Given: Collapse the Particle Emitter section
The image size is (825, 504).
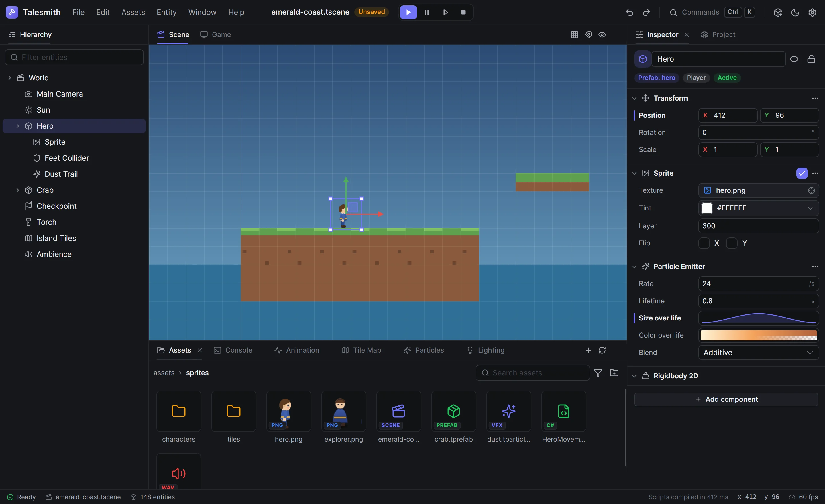Looking at the screenshot, I should 634,266.
